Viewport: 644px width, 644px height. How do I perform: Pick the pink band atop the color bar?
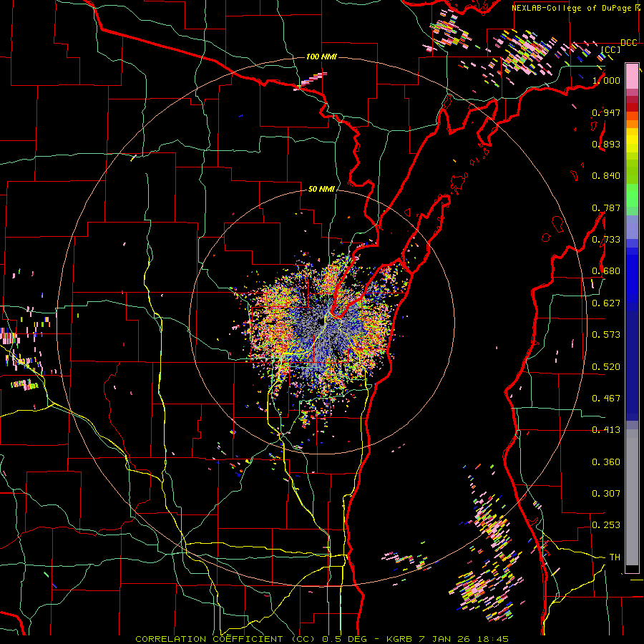(x=632, y=76)
